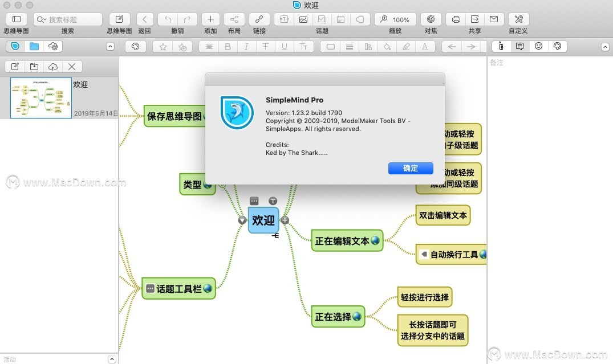Screen dimensions: 613x364
Task: Open the calendar date icon
Action: 340,19
